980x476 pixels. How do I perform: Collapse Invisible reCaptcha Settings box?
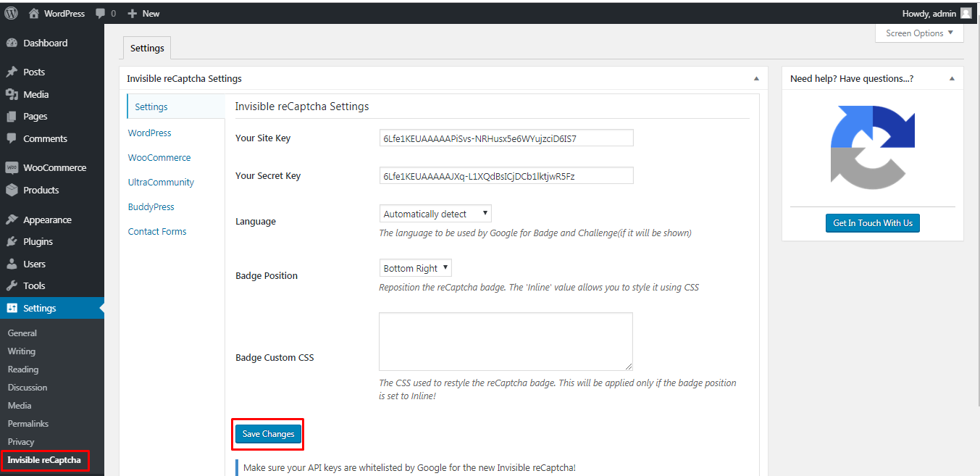[x=756, y=78]
